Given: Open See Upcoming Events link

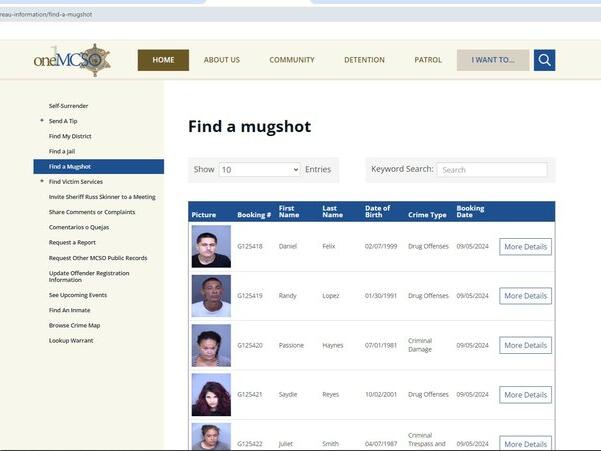Looking at the screenshot, I should coord(78,295).
